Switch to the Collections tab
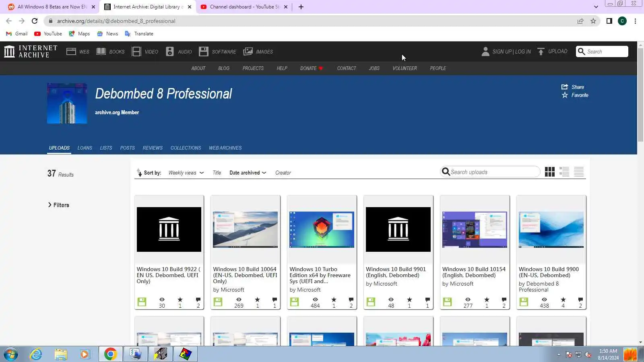The width and height of the screenshot is (644, 362). tap(186, 148)
